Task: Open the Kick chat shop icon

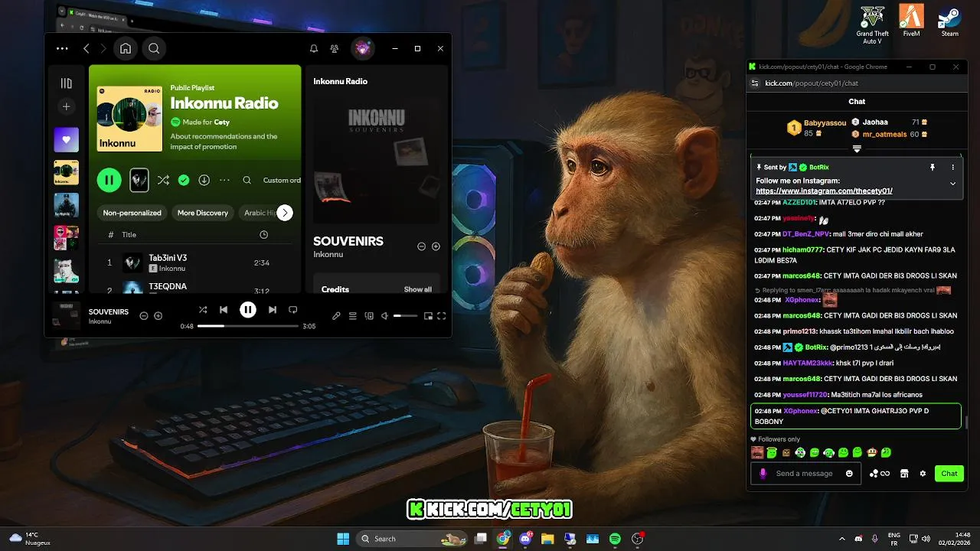Action: [904, 474]
